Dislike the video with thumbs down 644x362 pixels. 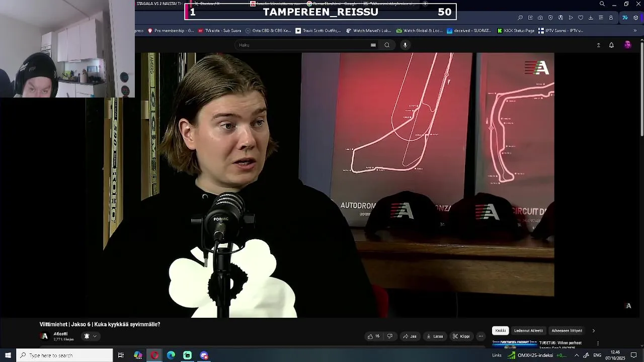(x=389, y=336)
